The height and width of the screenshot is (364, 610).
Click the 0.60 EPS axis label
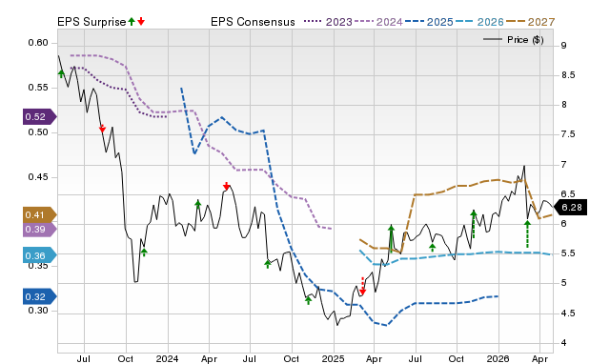coord(38,43)
